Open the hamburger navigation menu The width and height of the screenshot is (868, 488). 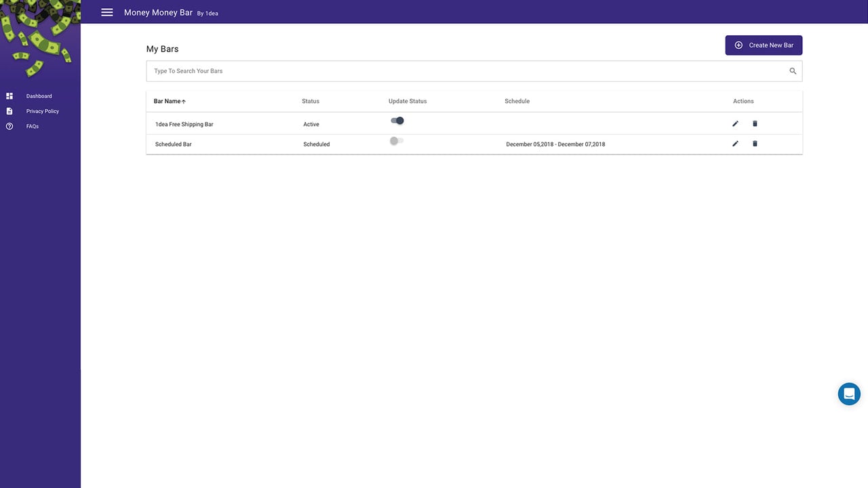[107, 12]
